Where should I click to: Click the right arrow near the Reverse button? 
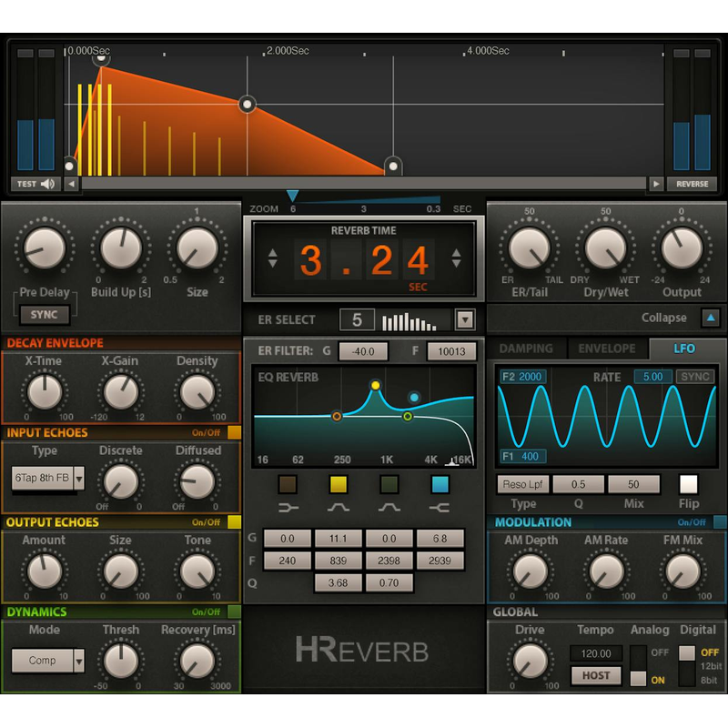[x=657, y=183]
